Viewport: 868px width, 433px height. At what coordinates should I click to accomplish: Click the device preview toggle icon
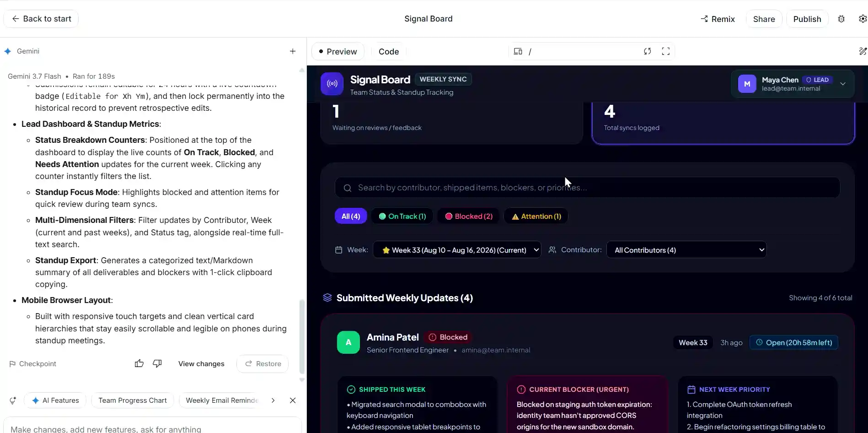(518, 51)
